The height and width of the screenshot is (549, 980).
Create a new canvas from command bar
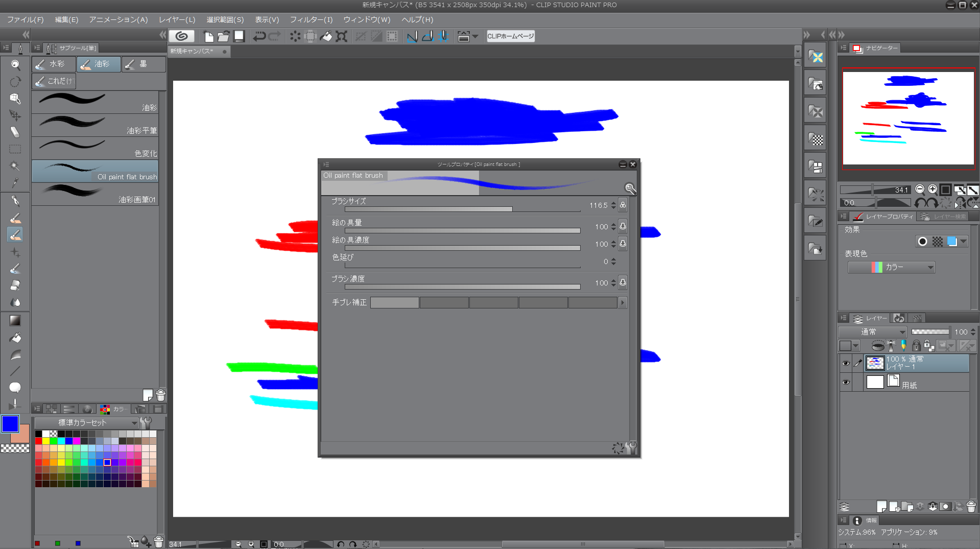pyautogui.click(x=208, y=36)
